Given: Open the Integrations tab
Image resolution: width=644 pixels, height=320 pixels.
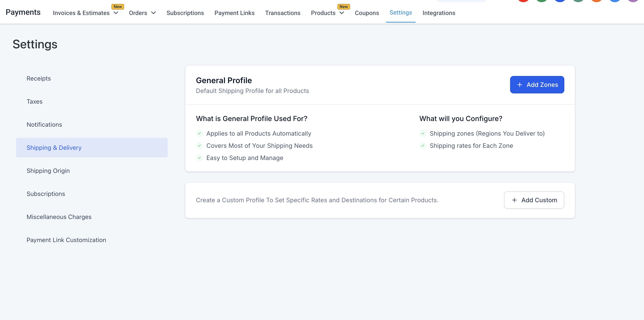Looking at the screenshot, I should [438, 13].
